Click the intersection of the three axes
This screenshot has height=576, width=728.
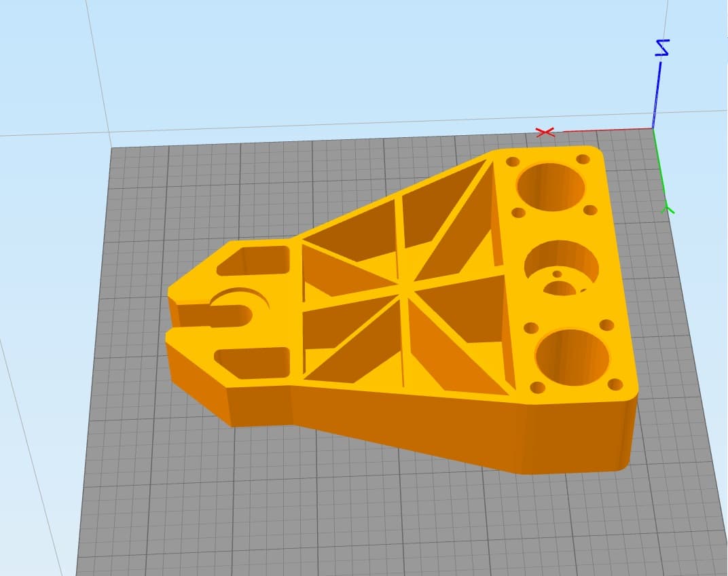pyautogui.click(x=653, y=129)
